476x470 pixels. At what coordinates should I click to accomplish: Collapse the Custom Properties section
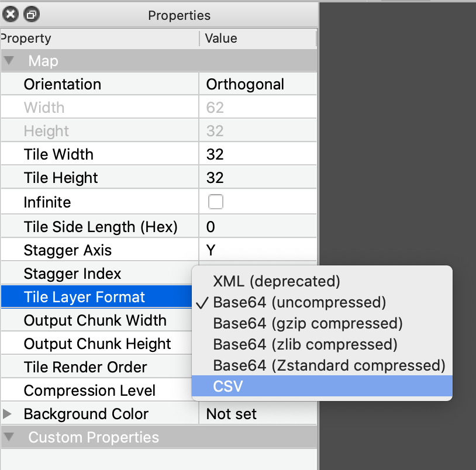(9, 437)
